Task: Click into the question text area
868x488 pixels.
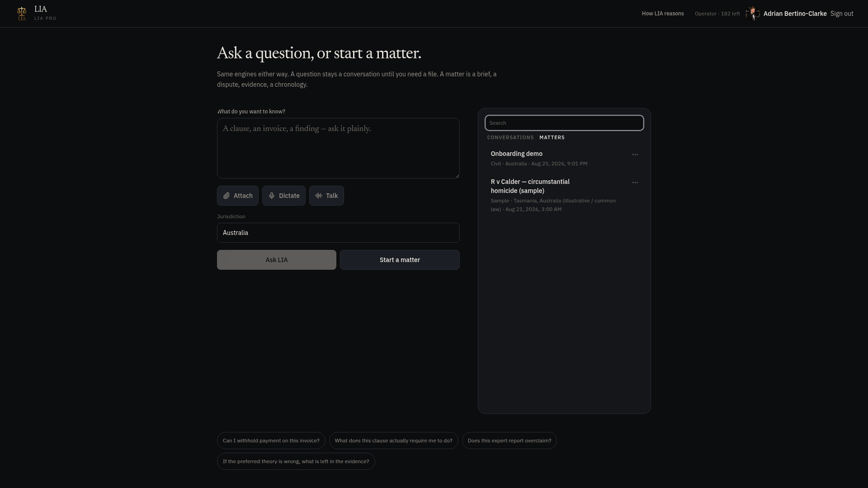Action: click(338, 148)
